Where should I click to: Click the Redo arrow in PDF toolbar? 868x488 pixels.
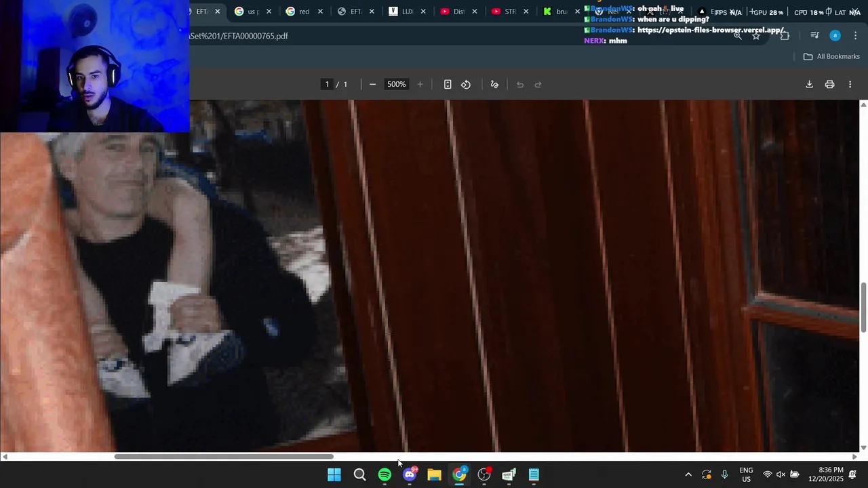coord(538,84)
